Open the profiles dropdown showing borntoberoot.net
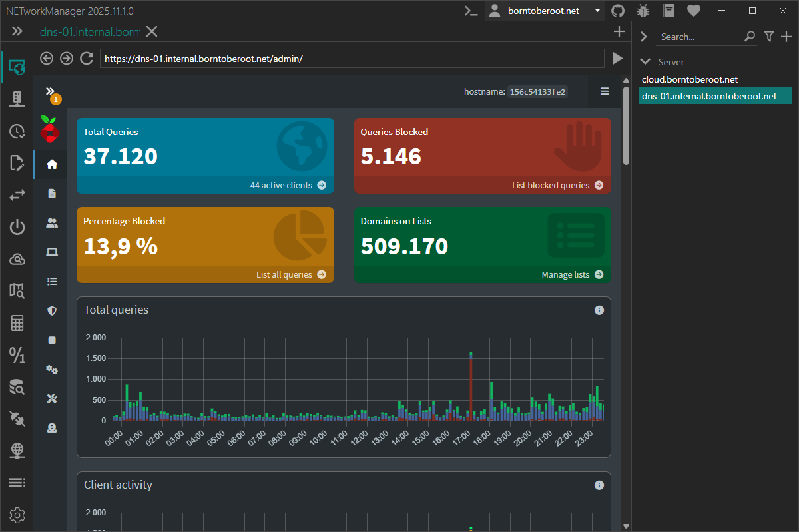 [545, 11]
